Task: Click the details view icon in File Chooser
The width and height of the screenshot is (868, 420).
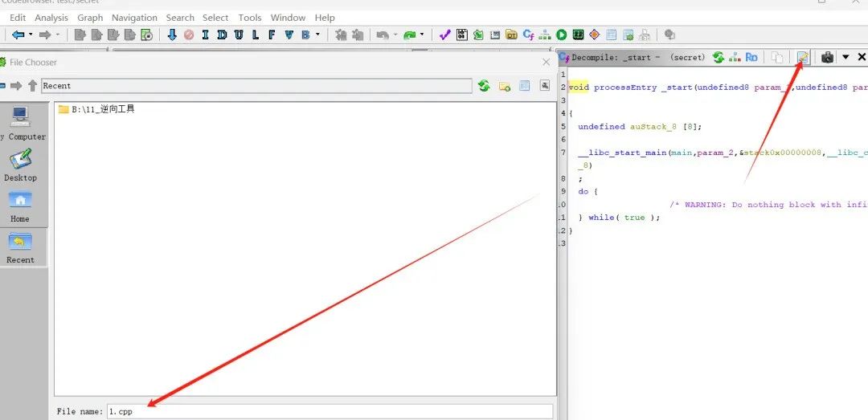Action: click(524, 86)
